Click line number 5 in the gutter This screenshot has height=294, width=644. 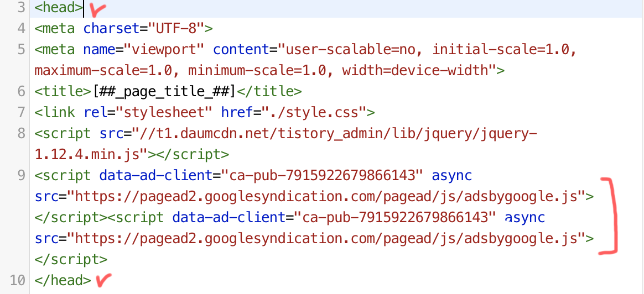click(22, 50)
